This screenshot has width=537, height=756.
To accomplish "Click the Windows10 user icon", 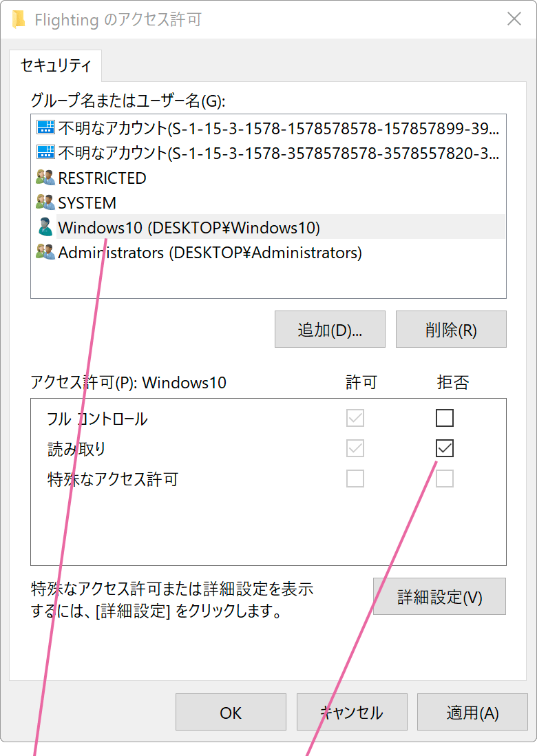I will [x=45, y=227].
